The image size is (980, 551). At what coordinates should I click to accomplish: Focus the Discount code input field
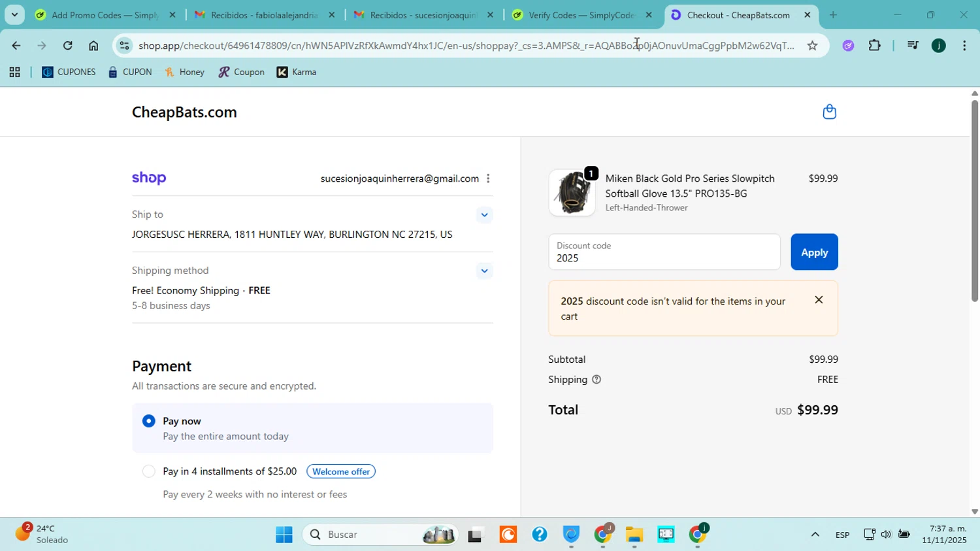pos(664,252)
